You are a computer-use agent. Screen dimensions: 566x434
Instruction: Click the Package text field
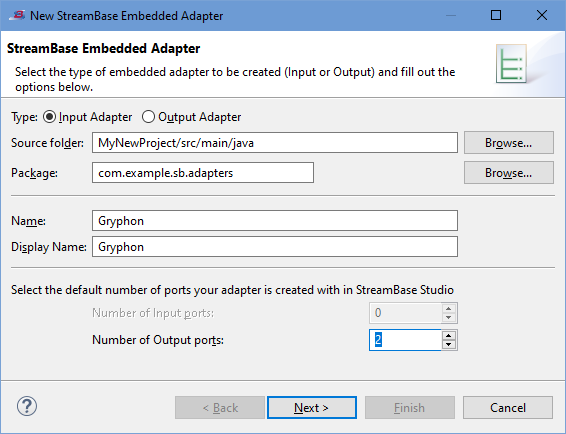pos(203,173)
